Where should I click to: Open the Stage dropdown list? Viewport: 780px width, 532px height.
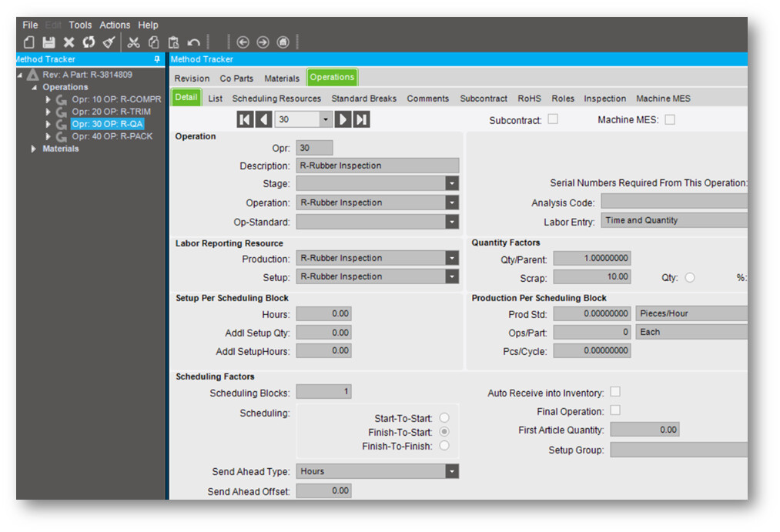(x=452, y=184)
